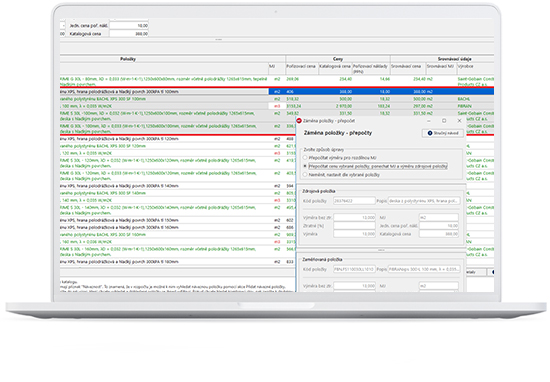Close the 'Záměna položky - přepočet' dialog
The width and height of the screenshot is (550, 382).
459,121
